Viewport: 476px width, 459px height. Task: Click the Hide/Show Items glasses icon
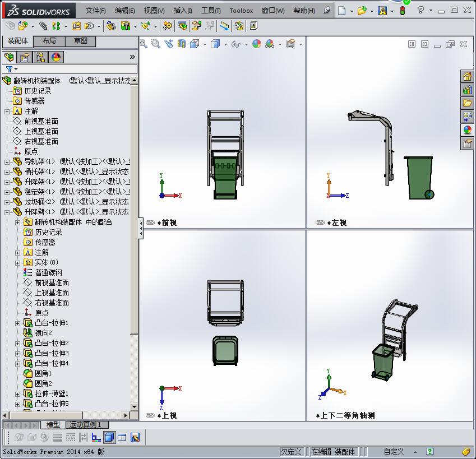(x=235, y=44)
